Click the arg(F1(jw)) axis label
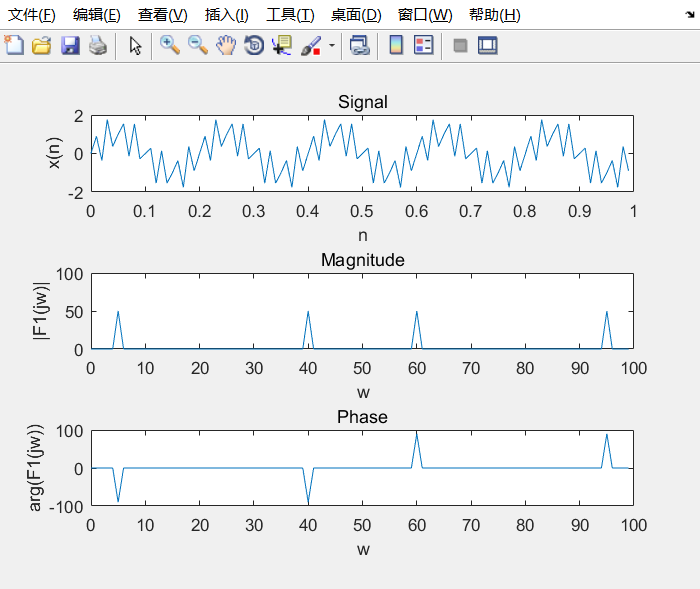This screenshot has width=700, height=589. [x=35, y=468]
